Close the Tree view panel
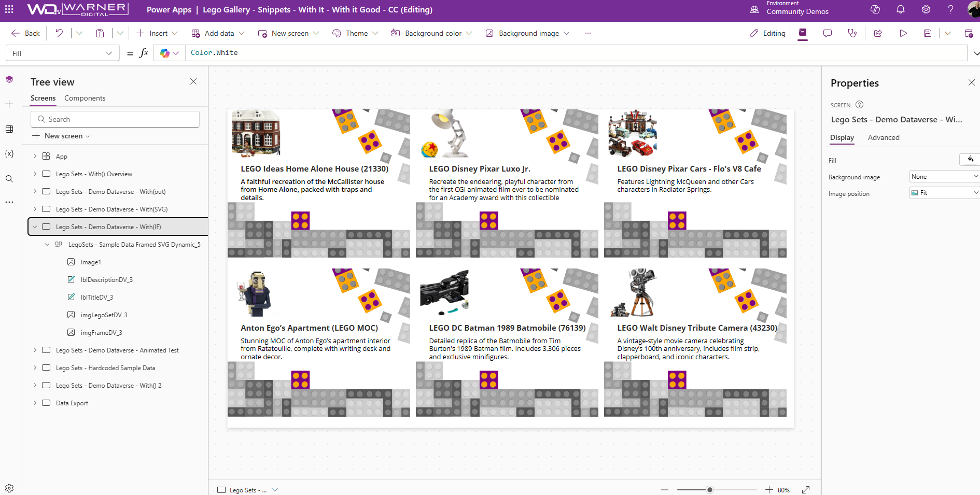Viewport: 980px width, 495px height. [x=193, y=81]
